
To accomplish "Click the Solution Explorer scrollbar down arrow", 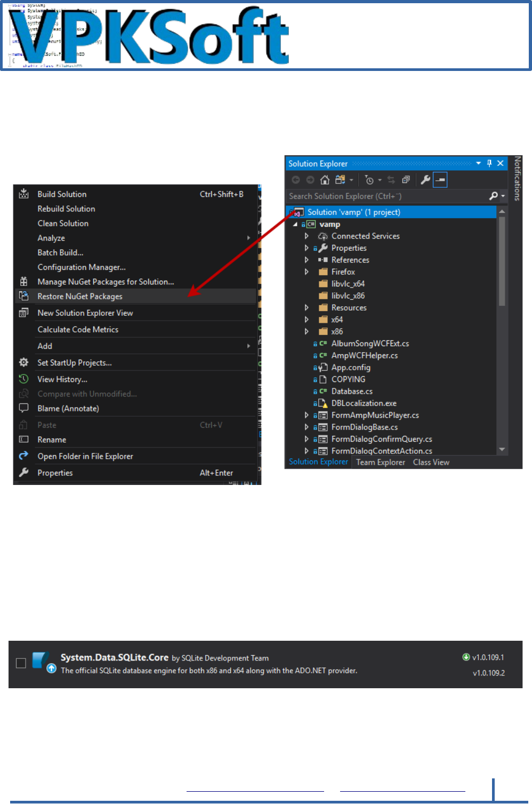I will (x=502, y=450).
